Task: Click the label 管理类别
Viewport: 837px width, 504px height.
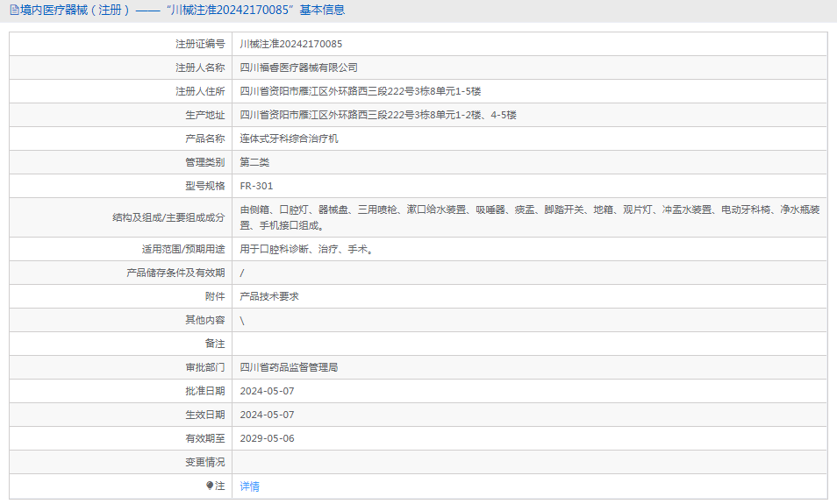Action: (x=205, y=162)
